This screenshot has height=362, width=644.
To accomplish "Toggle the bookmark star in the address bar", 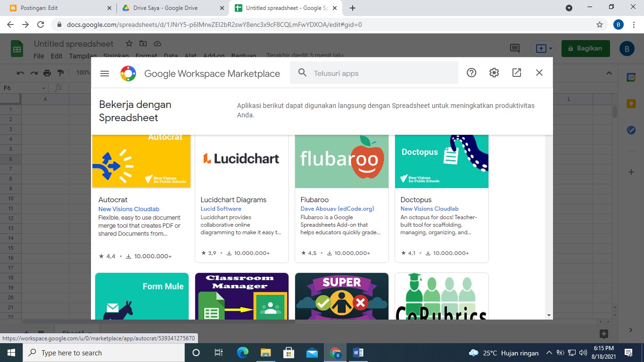I will point(598,24).
